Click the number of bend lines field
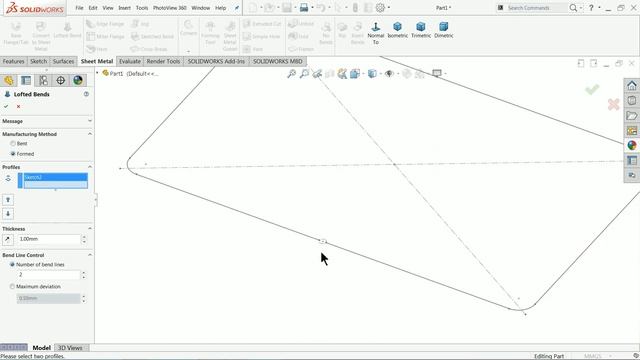 (x=49, y=275)
